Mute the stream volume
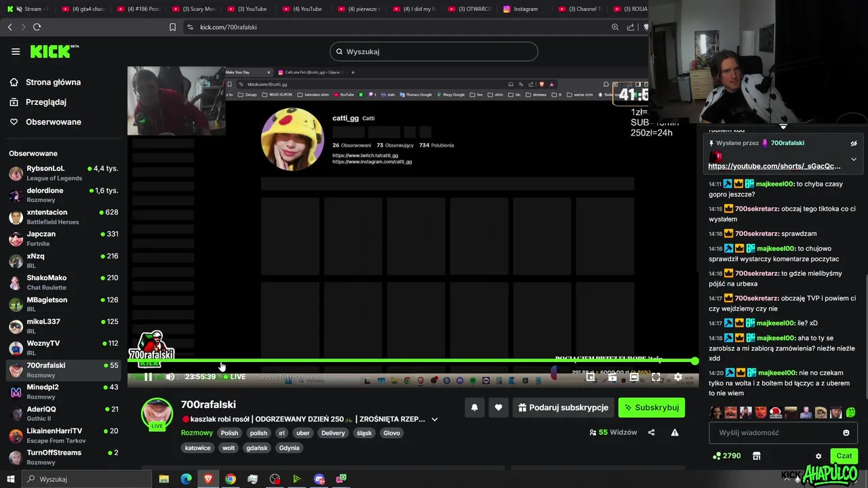The height and width of the screenshot is (488, 868). pos(170,377)
